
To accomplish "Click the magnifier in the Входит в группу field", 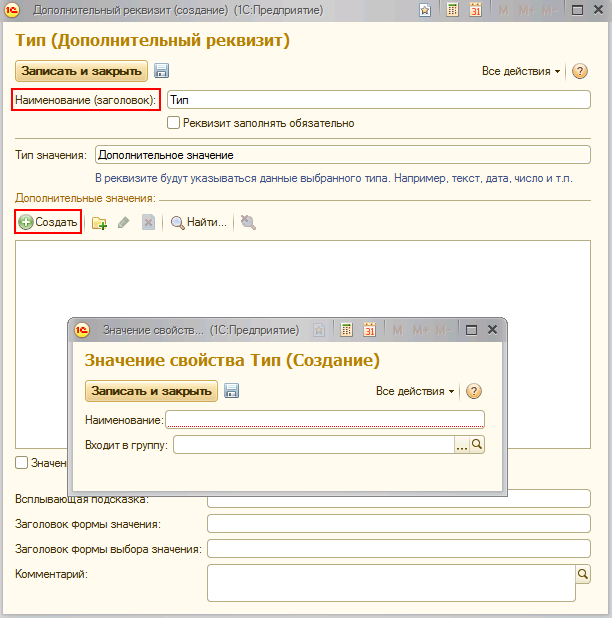I will tap(477, 445).
